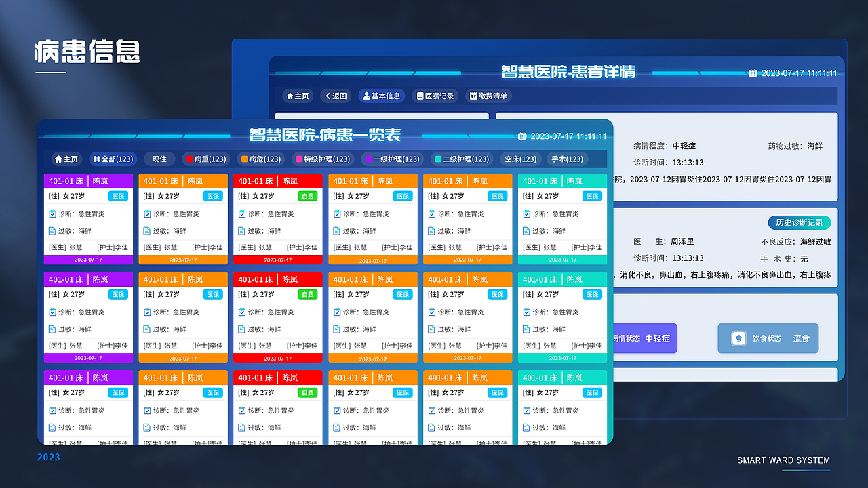Toggle the 现住 patient filter
This screenshot has width=868, height=488.
[160, 159]
